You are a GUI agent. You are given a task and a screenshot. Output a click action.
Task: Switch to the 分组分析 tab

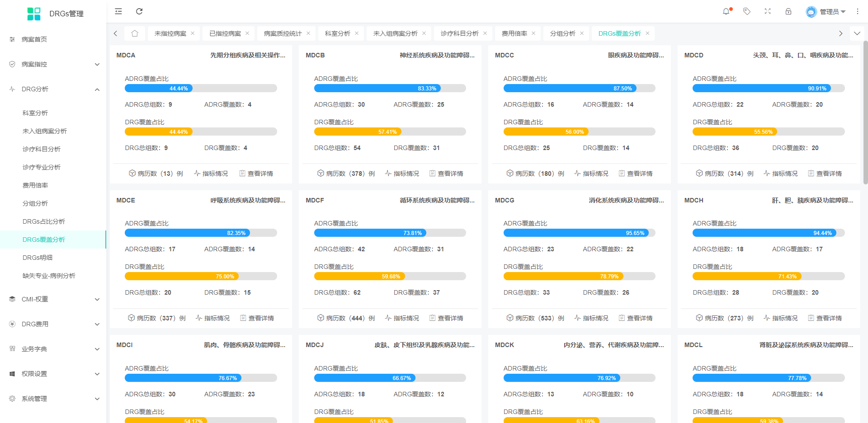click(562, 33)
